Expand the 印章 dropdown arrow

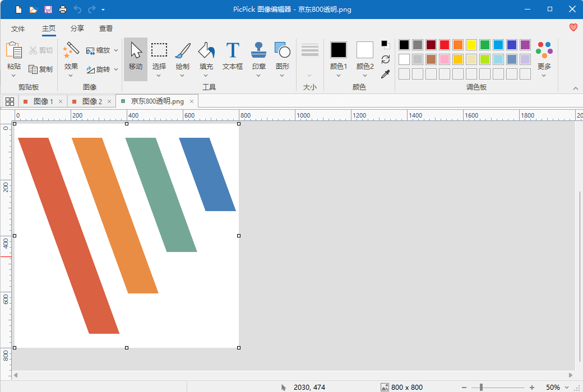point(258,76)
